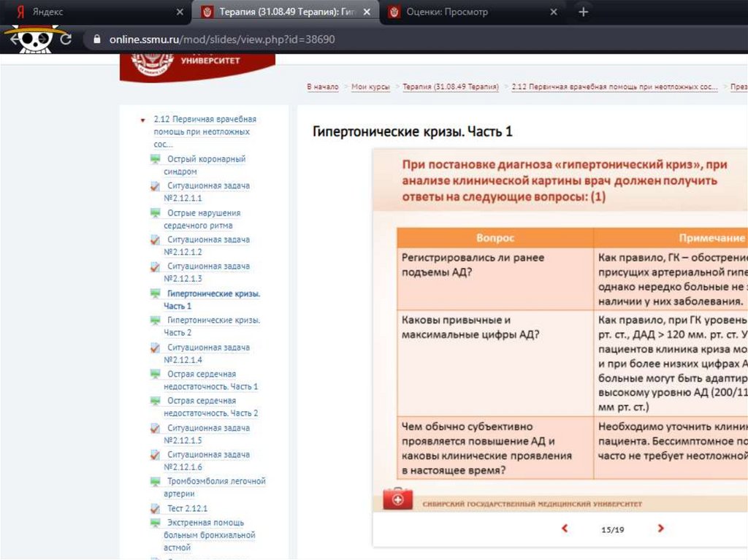The image size is (748, 560).
Task: Go to В начало breadcrumb
Action: pyautogui.click(x=322, y=87)
